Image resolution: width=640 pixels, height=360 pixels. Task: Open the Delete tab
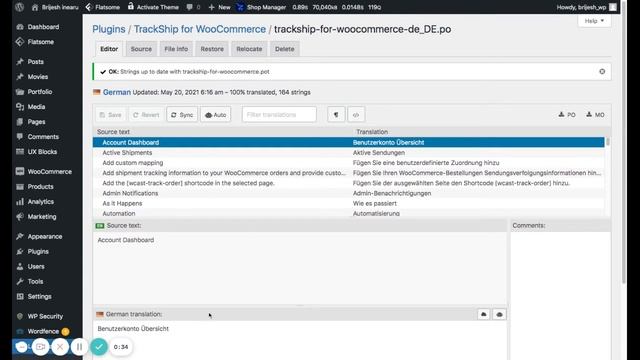[284, 49]
